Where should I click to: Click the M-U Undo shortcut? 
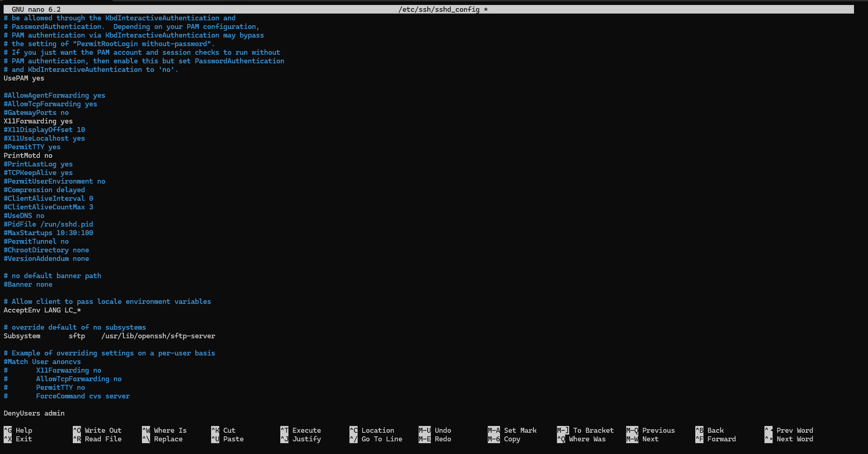point(435,430)
